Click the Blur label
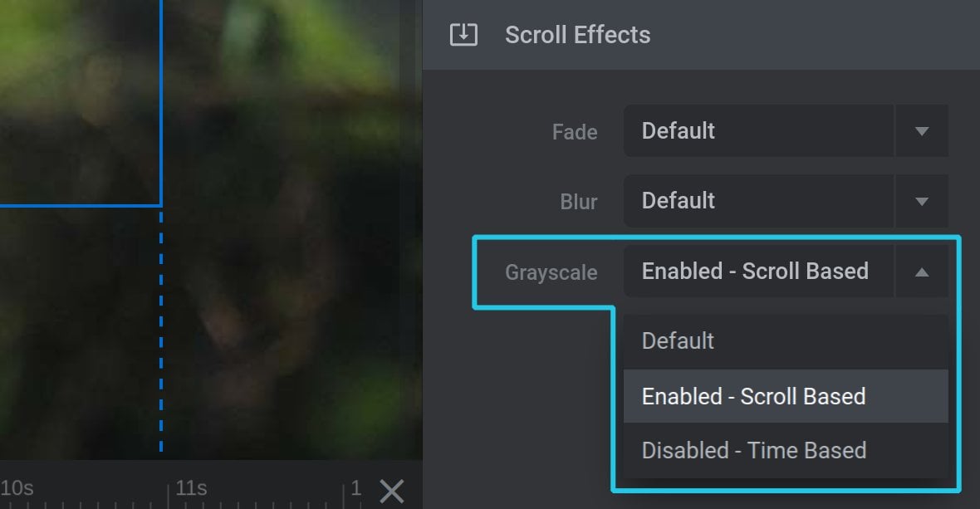 (x=579, y=202)
